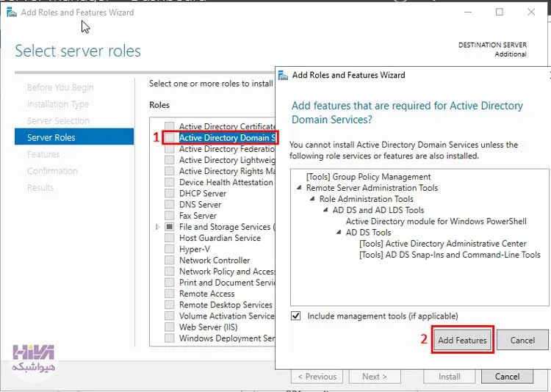The height and width of the screenshot is (392, 551).
Task: Cancel the required features dialog
Action: pyautogui.click(x=522, y=340)
